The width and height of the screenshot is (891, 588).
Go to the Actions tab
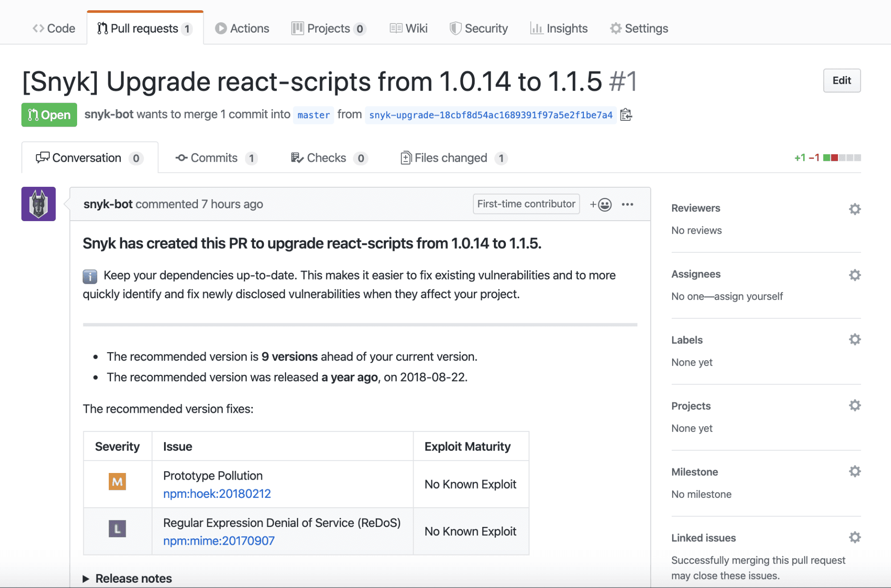242,29
